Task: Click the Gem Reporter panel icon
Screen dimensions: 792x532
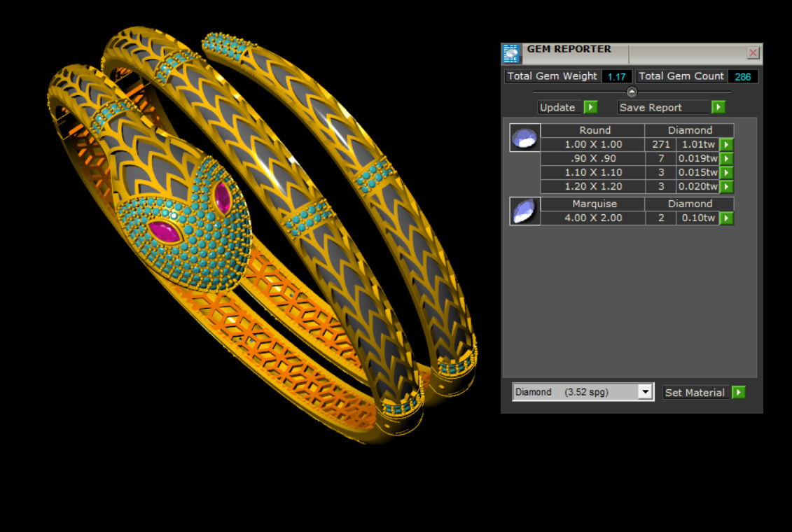Action: (512, 54)
